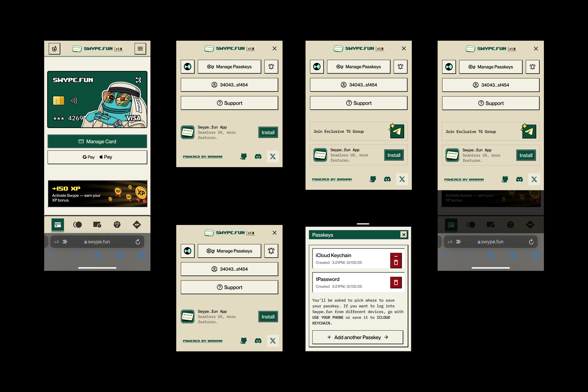Viewport: 588px width, 392px height.
Task: Delete the 1Password passkey
Action: pos(396,283)
